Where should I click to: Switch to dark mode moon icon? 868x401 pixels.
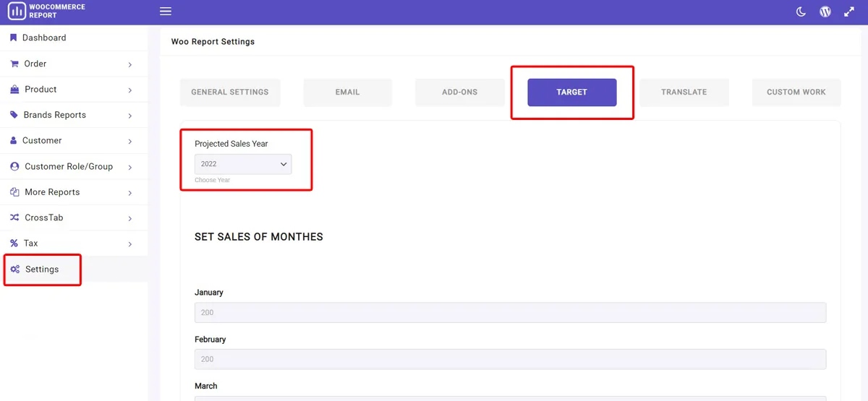click(801, 12)
